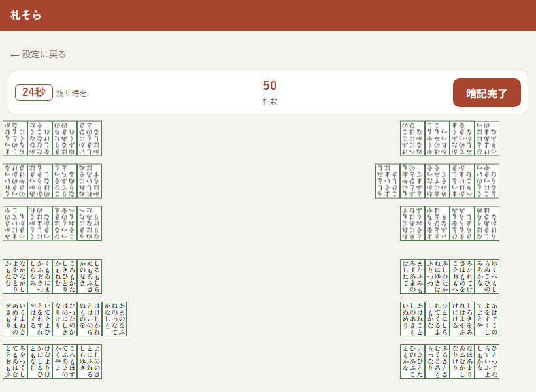Select the card starting ひとにしら
Image resolution: width=536 pixels, height=392 pixels.
click(x=437, y=319)
